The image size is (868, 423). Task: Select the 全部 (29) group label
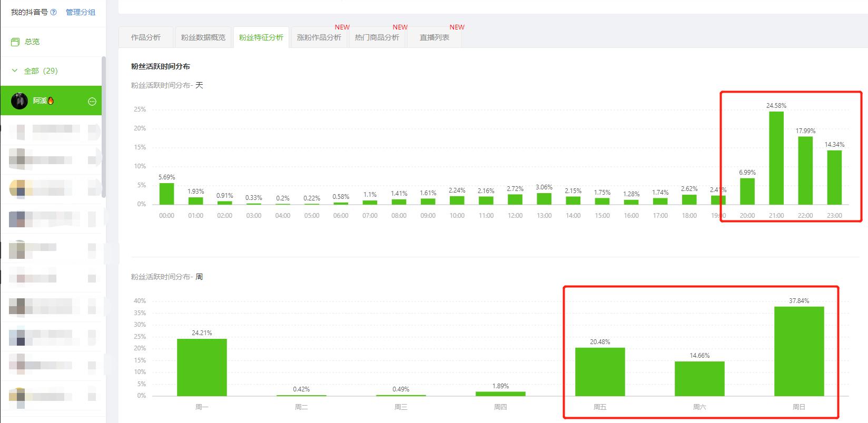click(41, 71)
